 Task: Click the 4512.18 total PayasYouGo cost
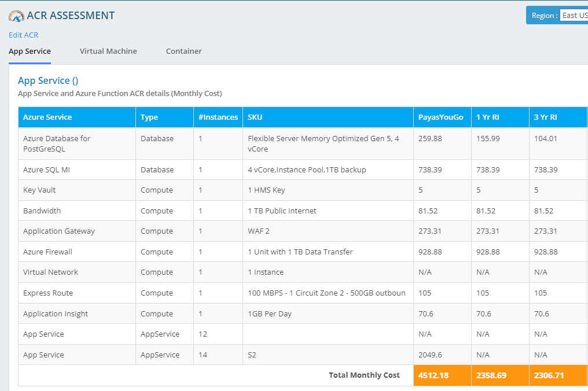433,375
